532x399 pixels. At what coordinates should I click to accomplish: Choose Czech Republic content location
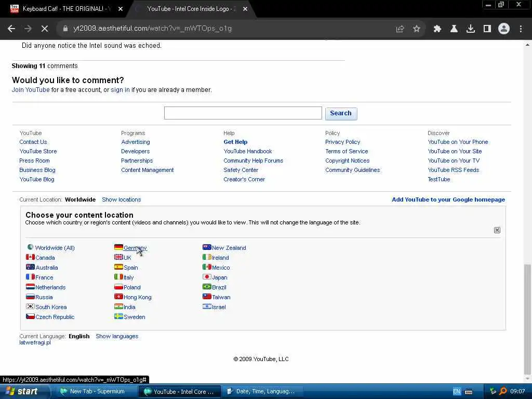coord(55,317)
